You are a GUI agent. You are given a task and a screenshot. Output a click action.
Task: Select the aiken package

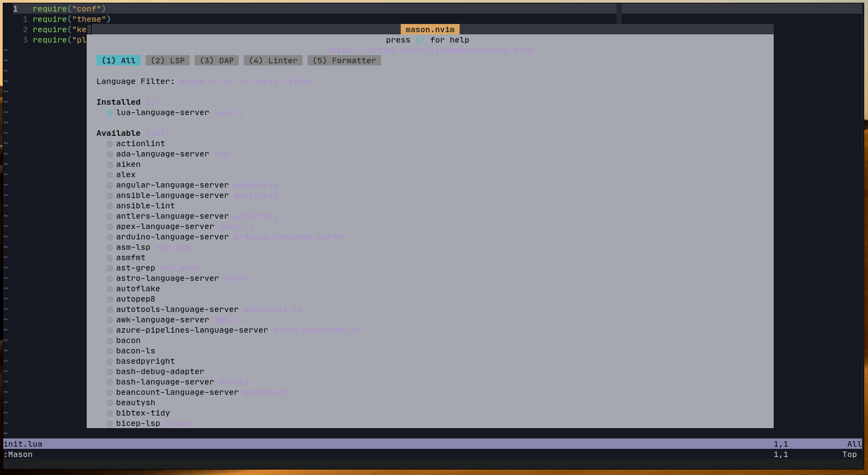pos(128,164)
